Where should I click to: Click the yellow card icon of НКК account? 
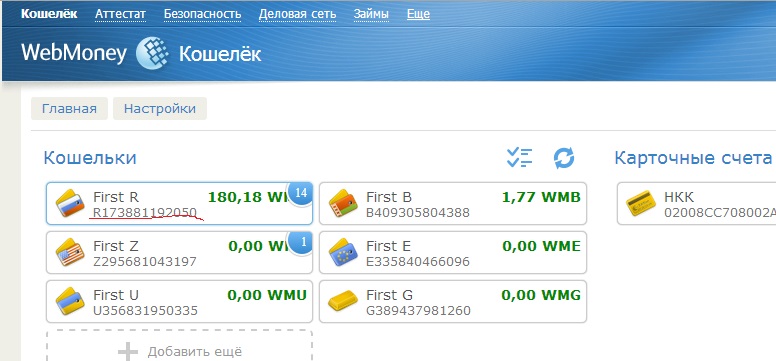641,204
